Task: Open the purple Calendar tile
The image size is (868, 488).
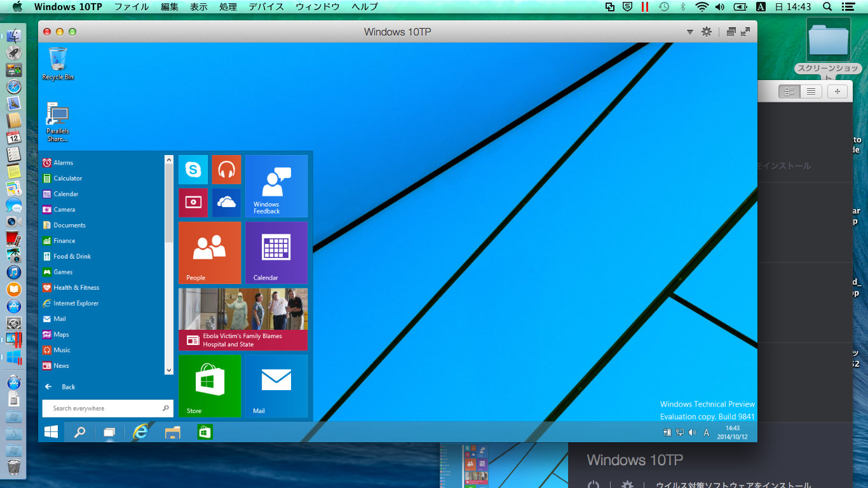Action: (x=276, y=253)
